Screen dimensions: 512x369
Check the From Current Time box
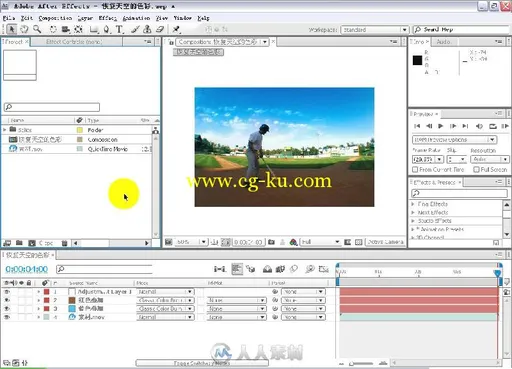coord(415,170)
